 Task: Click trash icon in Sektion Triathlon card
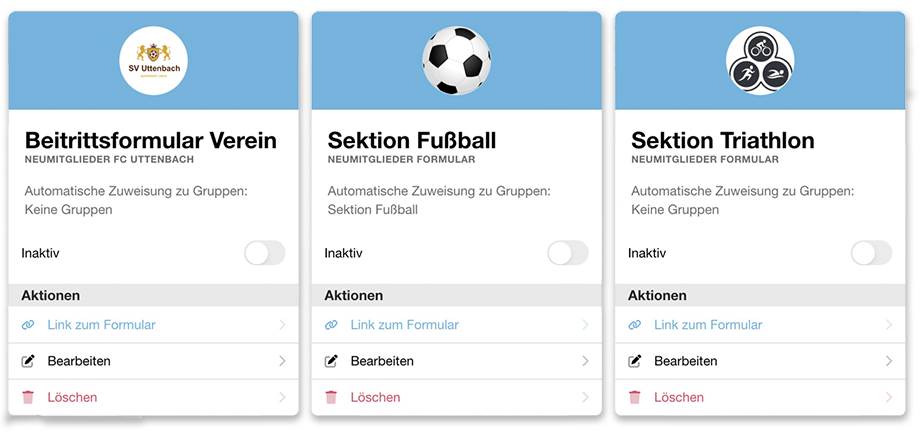(x=634, y=397)
